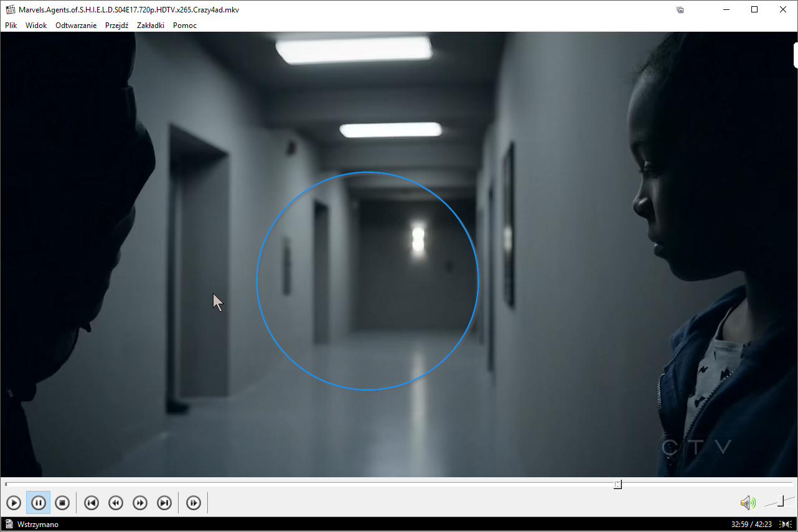This screenshot has width=798, height=532.
Task: Expand the Odtwarzanie menu
Action: [76, 26]
